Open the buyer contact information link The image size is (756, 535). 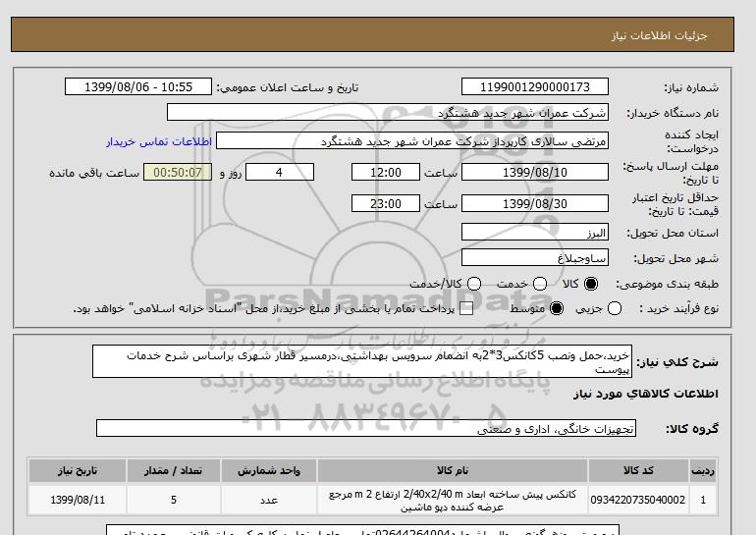point(159,141)
